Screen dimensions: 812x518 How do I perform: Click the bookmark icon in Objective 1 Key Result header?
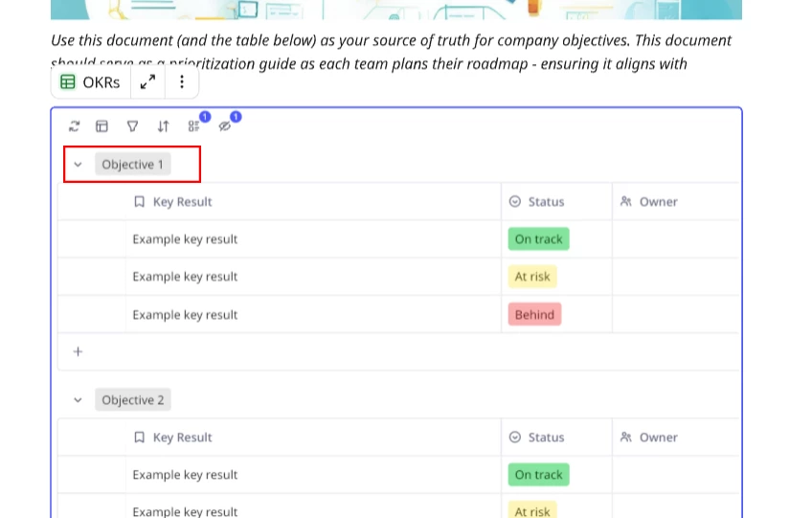point(139,201)
